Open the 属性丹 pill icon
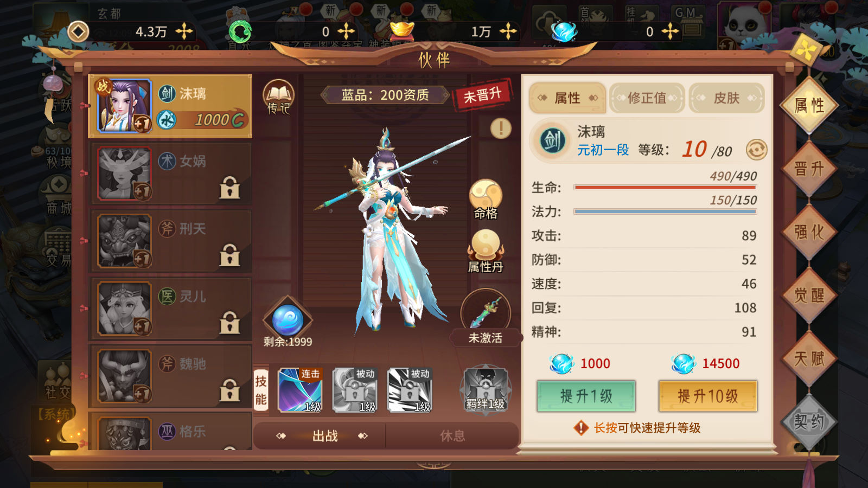The image size is (868, 488). coord(486,251)
